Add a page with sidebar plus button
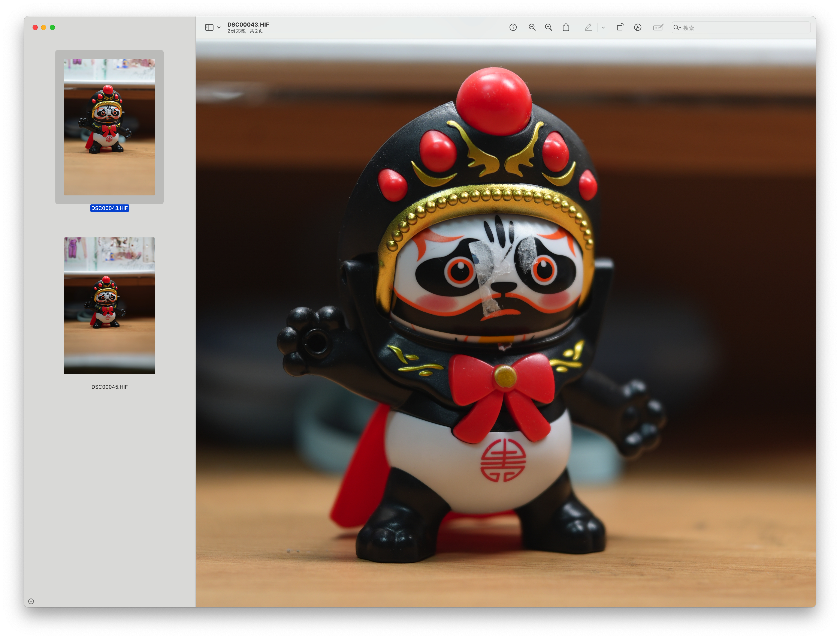Viewport: 840px width, 639px height. pos(31,601)
